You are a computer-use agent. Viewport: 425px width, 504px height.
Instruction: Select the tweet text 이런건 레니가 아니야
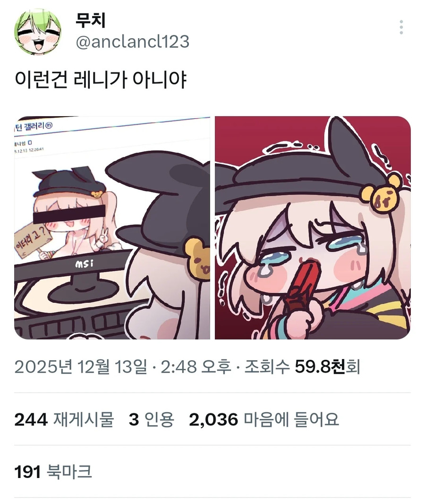(101, 79)
